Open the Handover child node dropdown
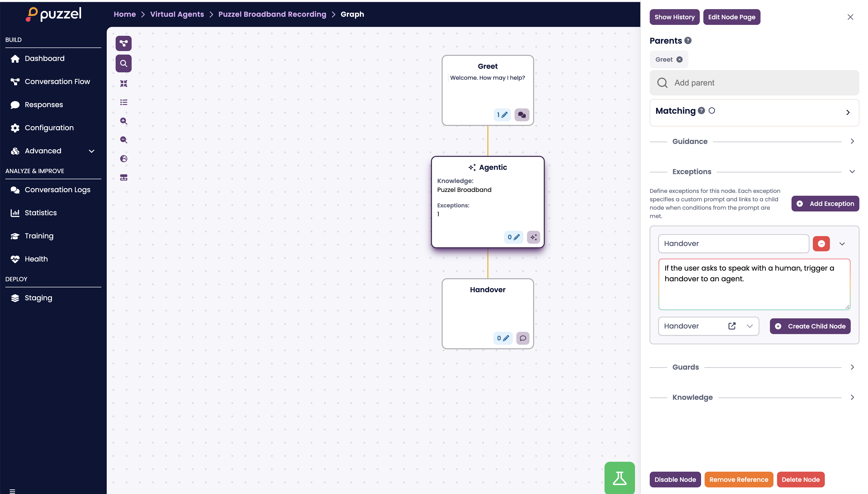 tap(750, 326)
